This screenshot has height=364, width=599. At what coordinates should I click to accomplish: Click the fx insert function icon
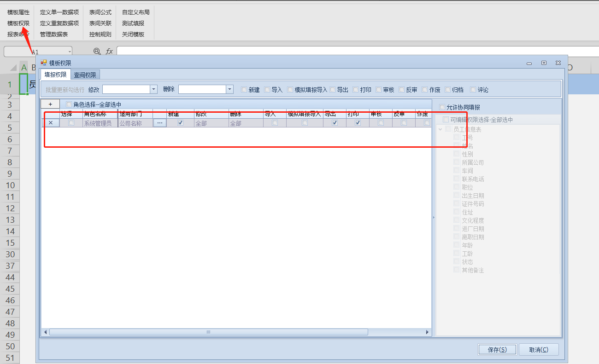(109, 52)
